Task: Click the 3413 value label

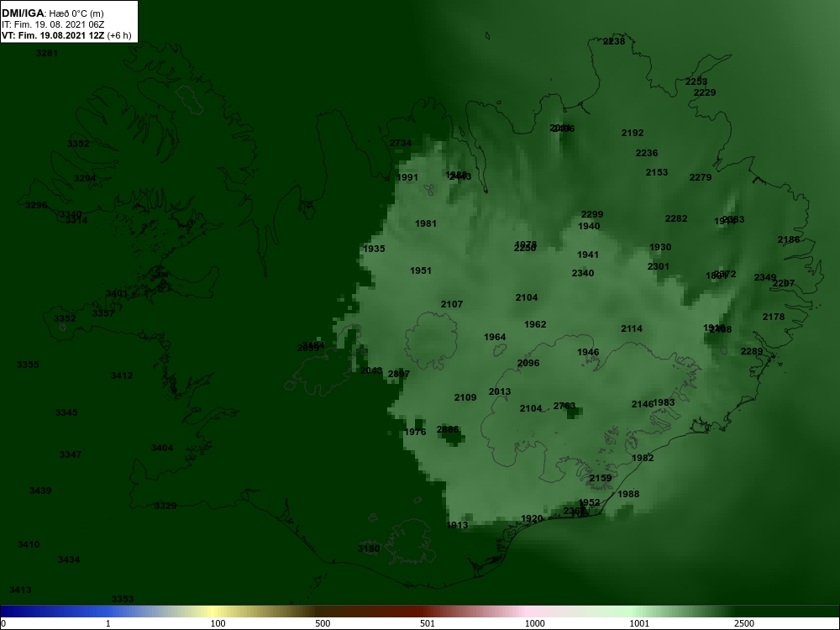Action: (x=20, y=590)
